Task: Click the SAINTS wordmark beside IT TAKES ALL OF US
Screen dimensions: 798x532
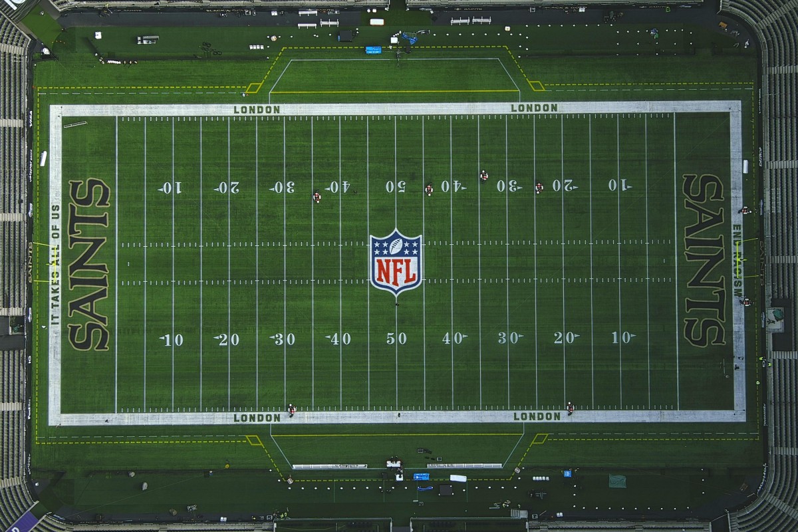Action: click(88, 264)
